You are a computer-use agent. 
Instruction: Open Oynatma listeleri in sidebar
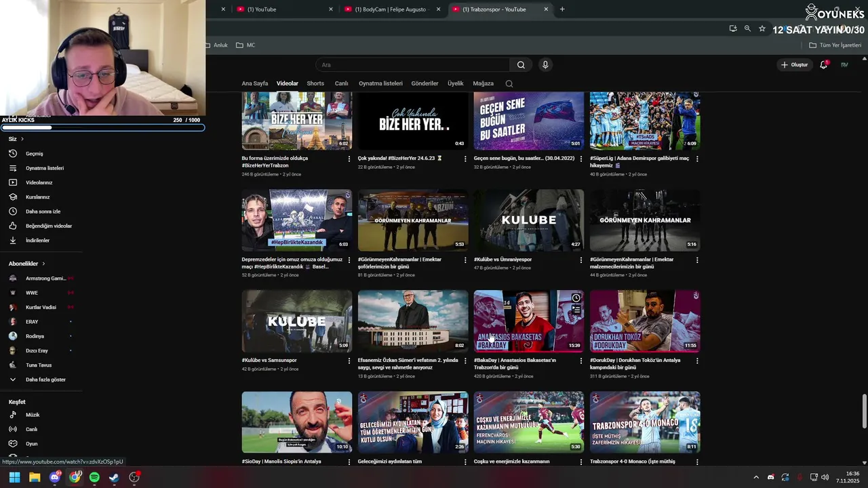(45, 168)
